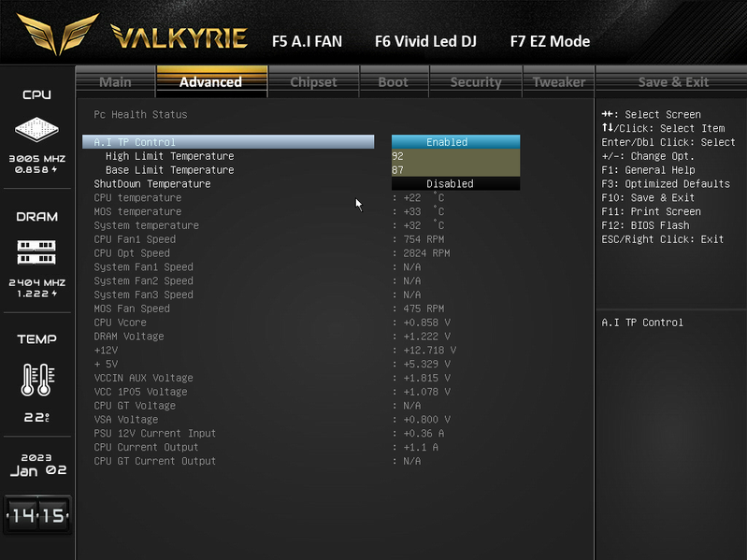Image resolution: width=747 pixels, height=560 pixels.
Task: Click System temperature row label
Action: coord(146,225)
